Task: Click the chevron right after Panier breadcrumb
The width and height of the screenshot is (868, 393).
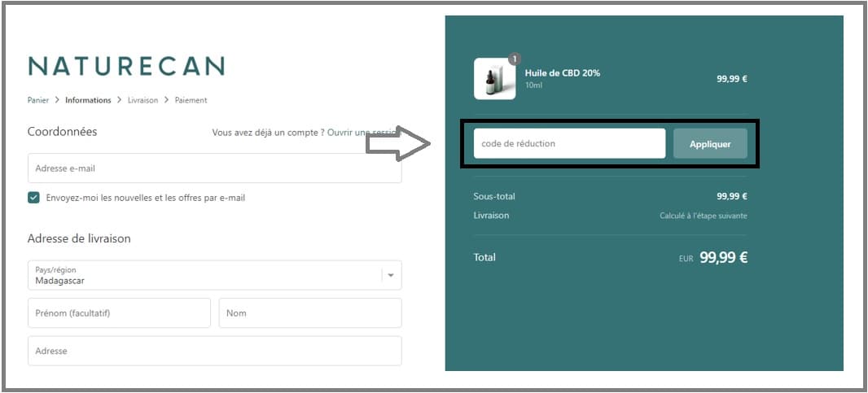Action: [x=57, y=100]
